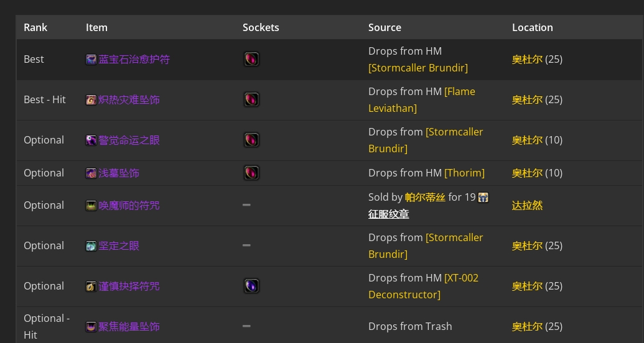Screen dimensions: 644x343
Task: Open the 蓝宝石治愈护符 item link
Action: click(134, 60)
